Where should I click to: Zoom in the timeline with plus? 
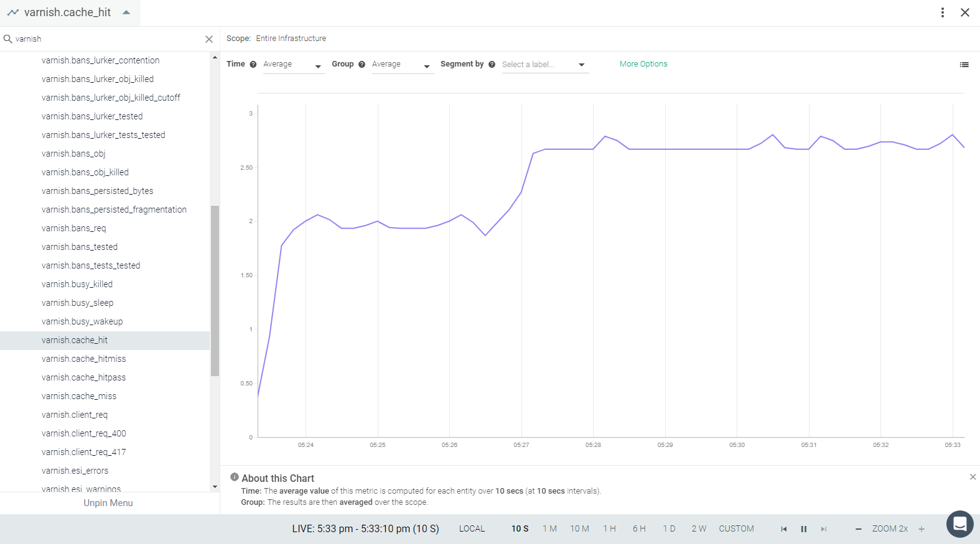[x=922, y=529]
